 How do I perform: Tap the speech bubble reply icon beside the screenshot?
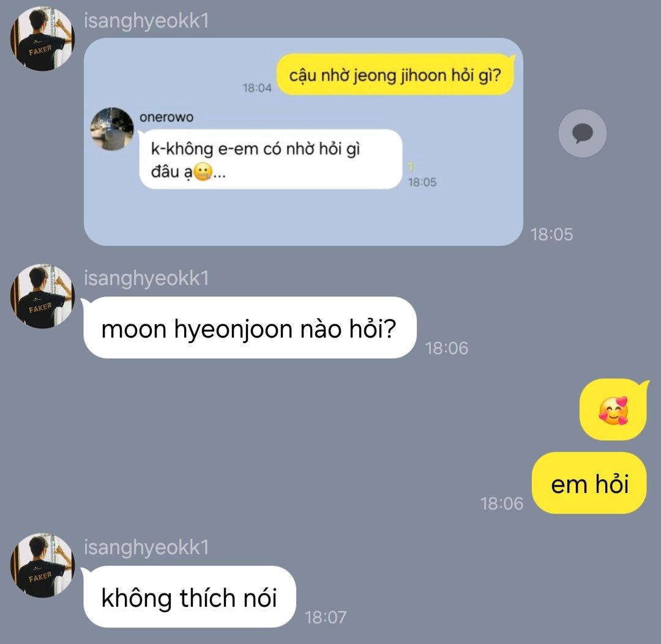pyautogui.click(x=583, y=133)
